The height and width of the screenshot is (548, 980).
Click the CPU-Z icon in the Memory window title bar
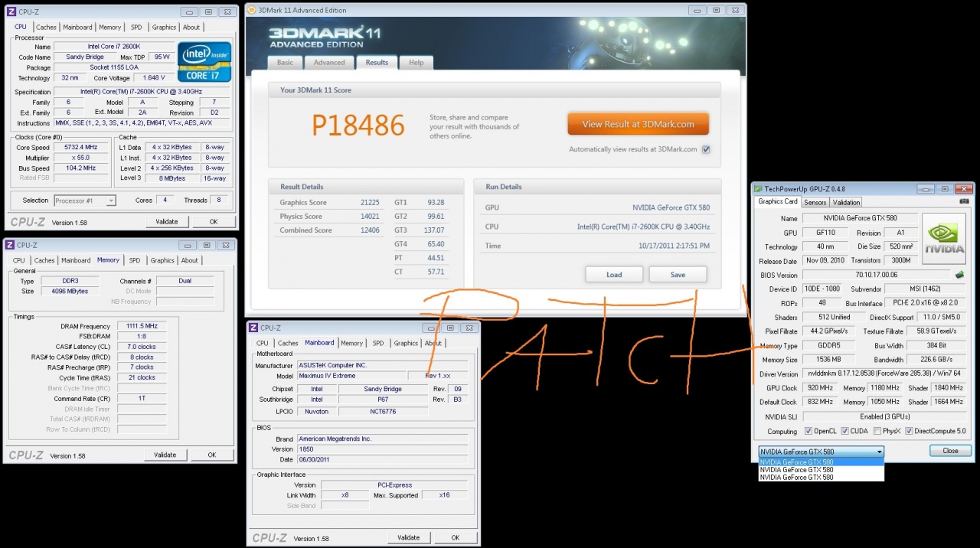[11, 245]
